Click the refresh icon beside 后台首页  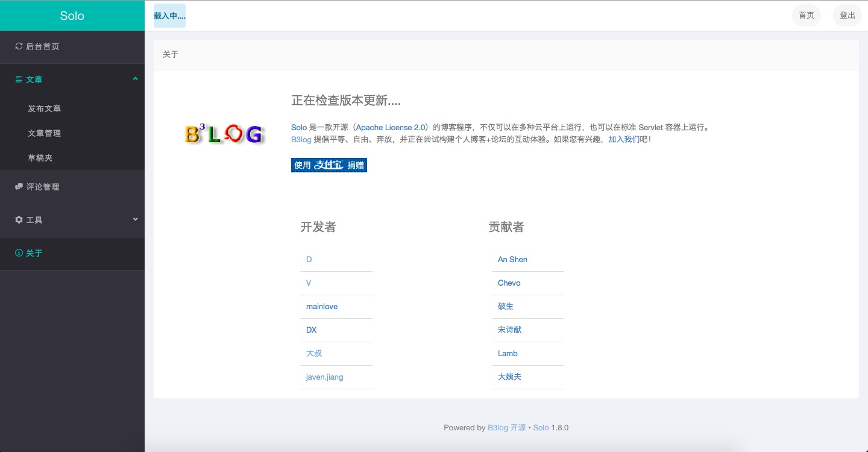19,46
